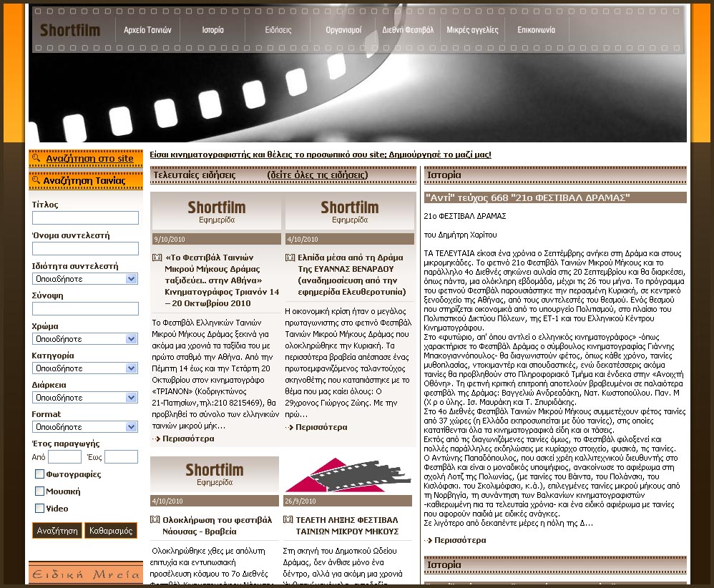The height and width of the screenshot is (588, 714).
Task: Open the Ειδήσεις menu item
Action: point(278,30)
